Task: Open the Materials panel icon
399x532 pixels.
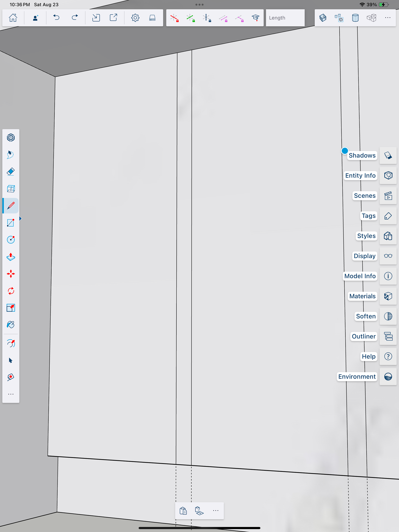Action: [x=388, y=296]
